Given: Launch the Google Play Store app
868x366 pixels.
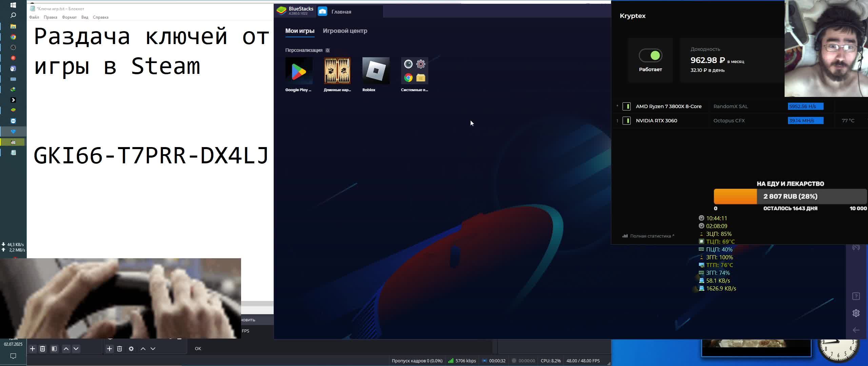Looking at the screenshot, I should coord(299,71).
